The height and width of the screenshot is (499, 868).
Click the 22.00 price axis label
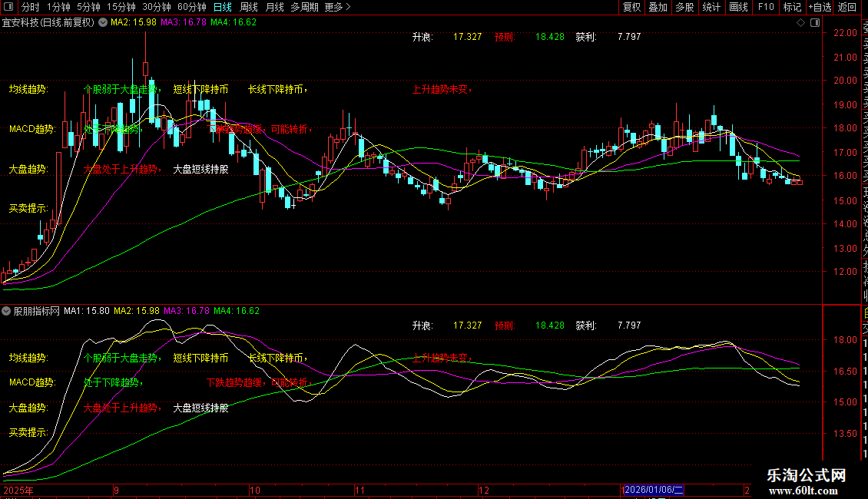(x=845, y=33)
